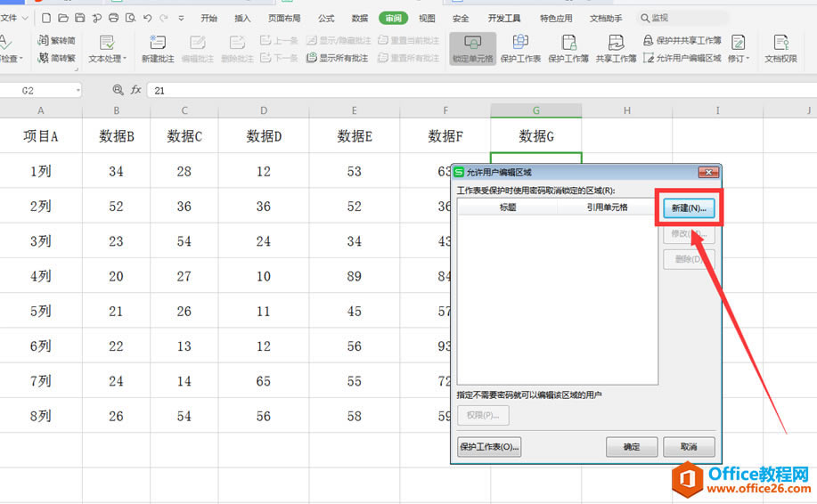Select cell with value 89
Image resolution: width=817 pixels, height=504 pixels.
(x=355, y=276)
